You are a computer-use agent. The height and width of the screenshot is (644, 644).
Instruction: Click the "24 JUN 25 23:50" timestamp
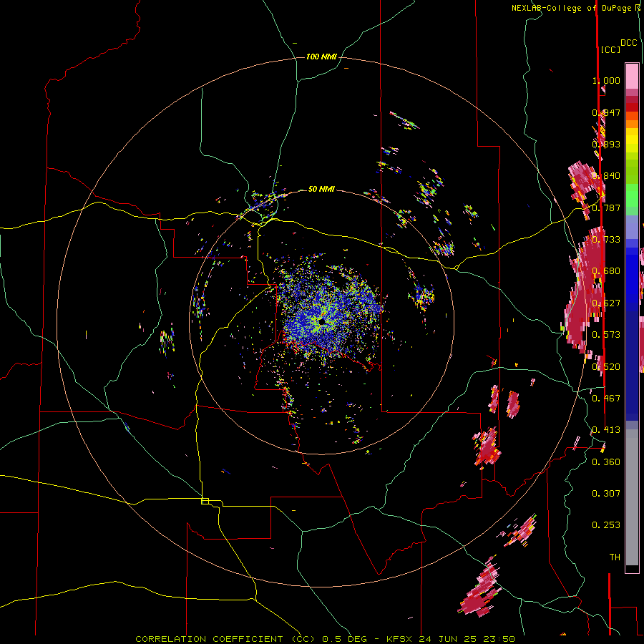(467, 639)
